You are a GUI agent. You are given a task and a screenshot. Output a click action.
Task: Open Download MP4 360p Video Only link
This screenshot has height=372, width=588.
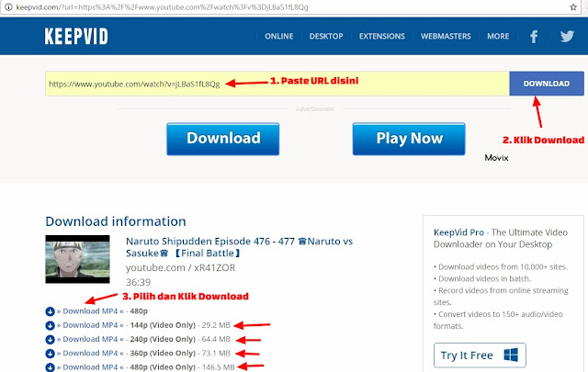pos(90,354)
